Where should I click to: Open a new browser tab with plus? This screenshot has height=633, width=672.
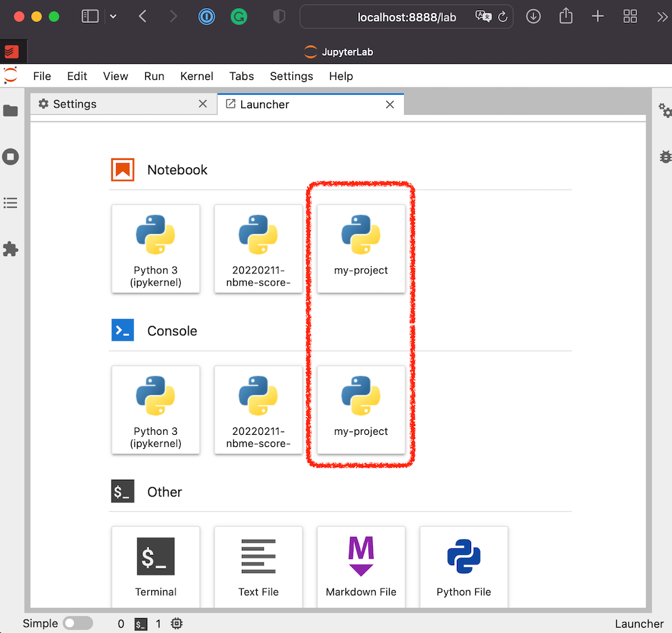pyautogui.click(x=597, y=17)
